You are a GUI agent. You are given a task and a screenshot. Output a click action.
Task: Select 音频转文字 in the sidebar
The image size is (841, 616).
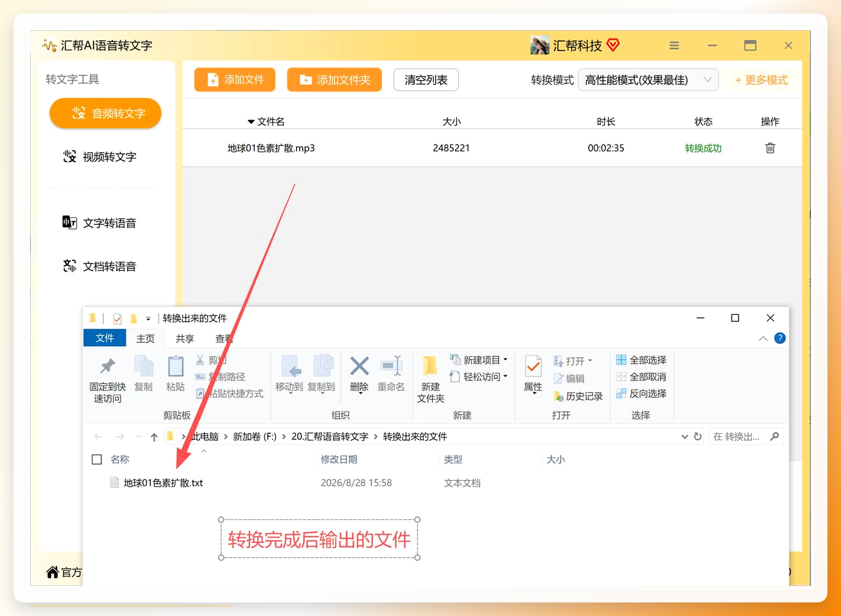click(x=106, y=113)
